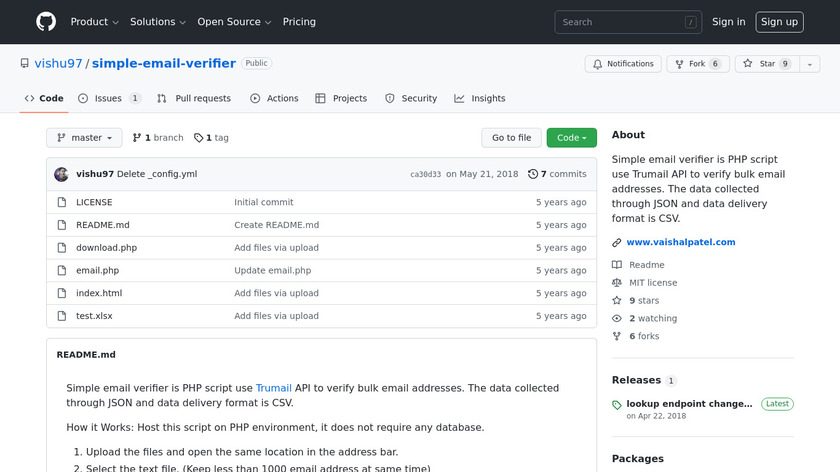Open the Actions tab

(274, 99)
